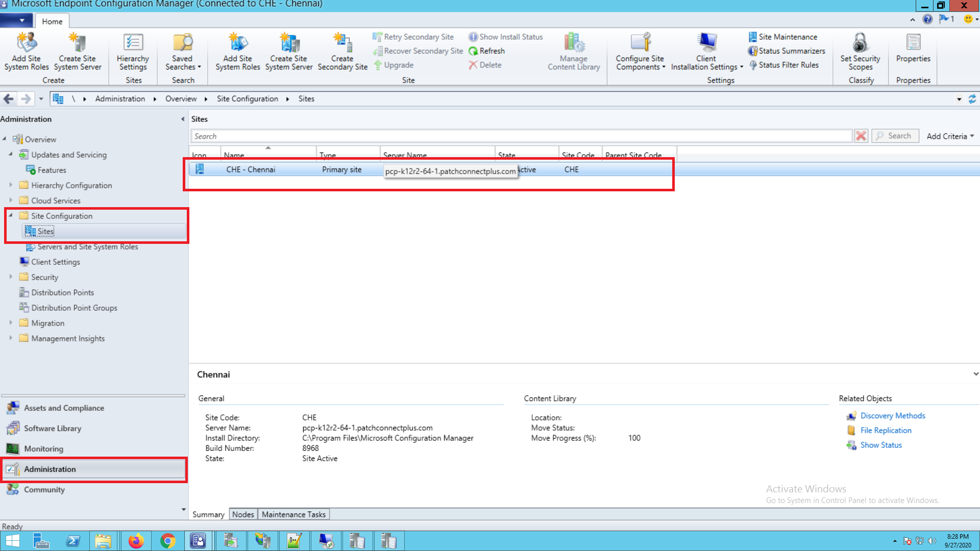
Task: Open Firefox from the taskbar
Action: (136, 541)
